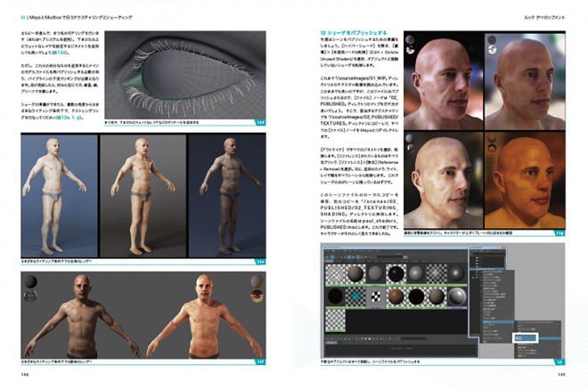This screenshot has height=390, width=588.
Task: Click the 12g figure label badge
Action: click(559, 233)
